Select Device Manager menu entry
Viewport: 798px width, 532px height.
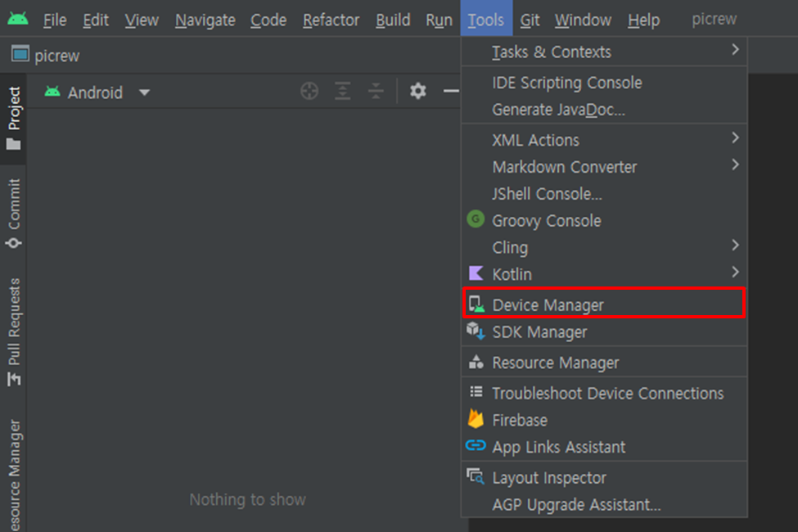tap(603, 304)
